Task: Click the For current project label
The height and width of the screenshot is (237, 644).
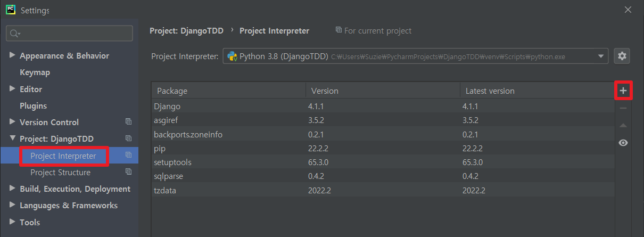Action: (x=378, y=31)
